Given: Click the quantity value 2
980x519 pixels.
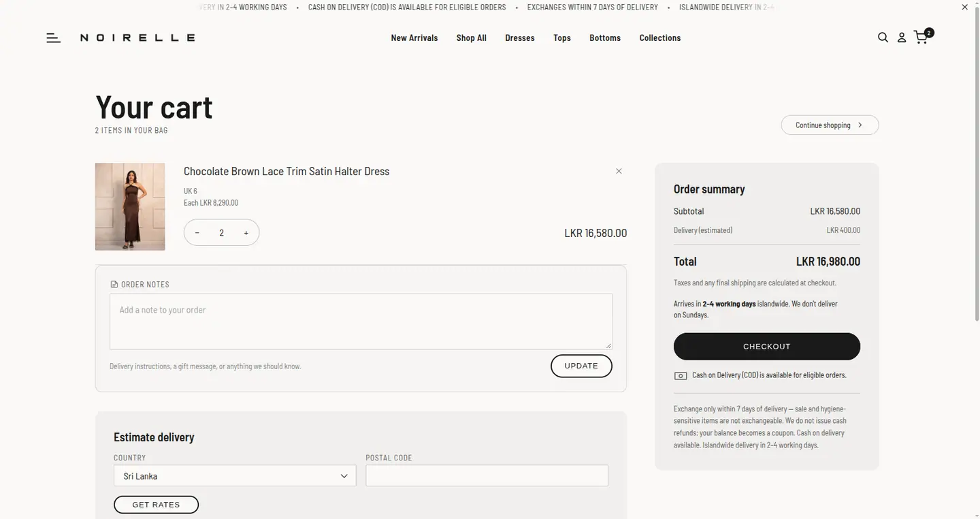Looking at the screenshot, I should [x=222, y=233].
